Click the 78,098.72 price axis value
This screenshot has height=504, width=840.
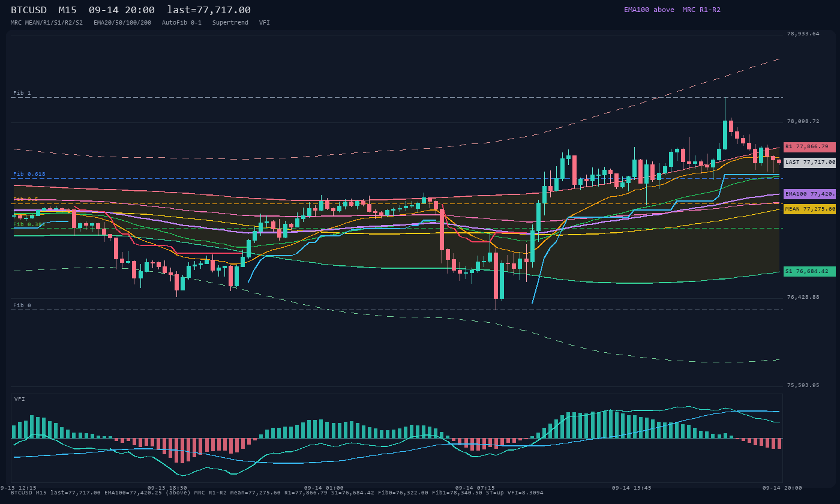click(803, 121)
